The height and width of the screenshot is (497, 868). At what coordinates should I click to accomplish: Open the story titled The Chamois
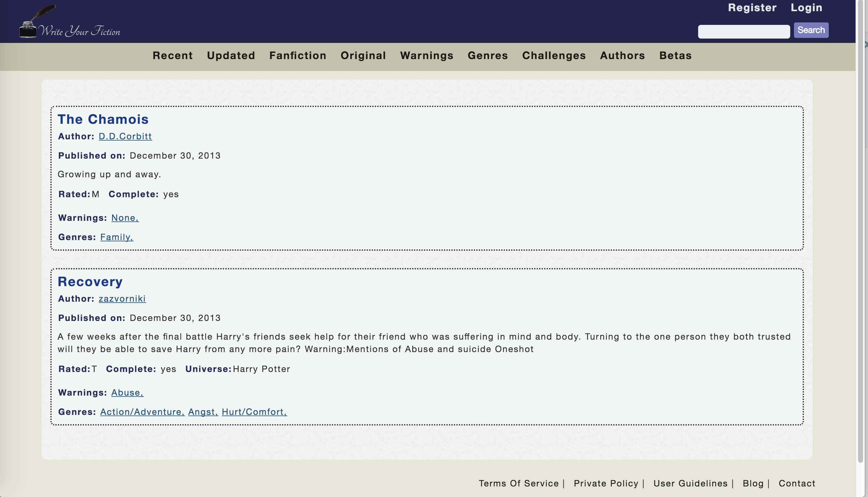[103, 119]
